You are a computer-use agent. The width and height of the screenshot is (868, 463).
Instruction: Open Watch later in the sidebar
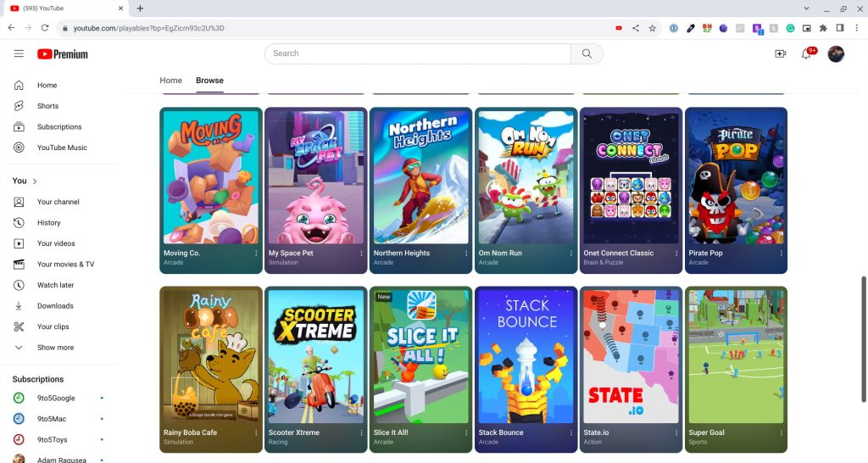(55, 285)
